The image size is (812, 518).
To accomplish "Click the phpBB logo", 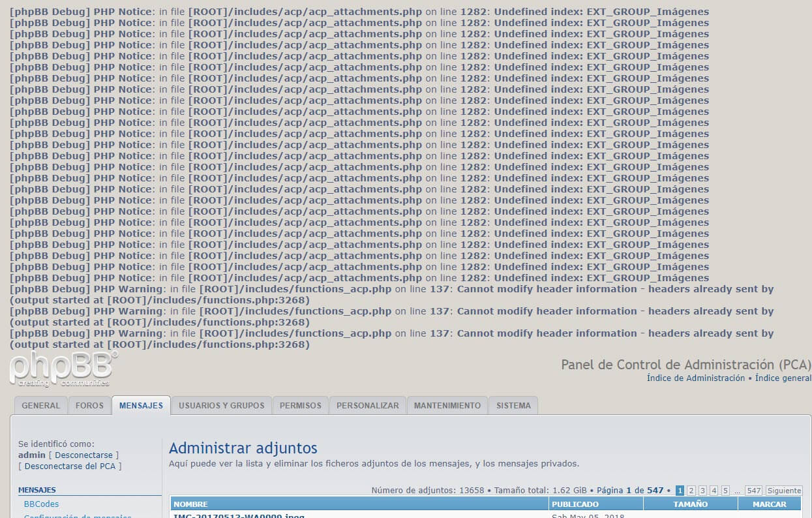I will (63, 369).
